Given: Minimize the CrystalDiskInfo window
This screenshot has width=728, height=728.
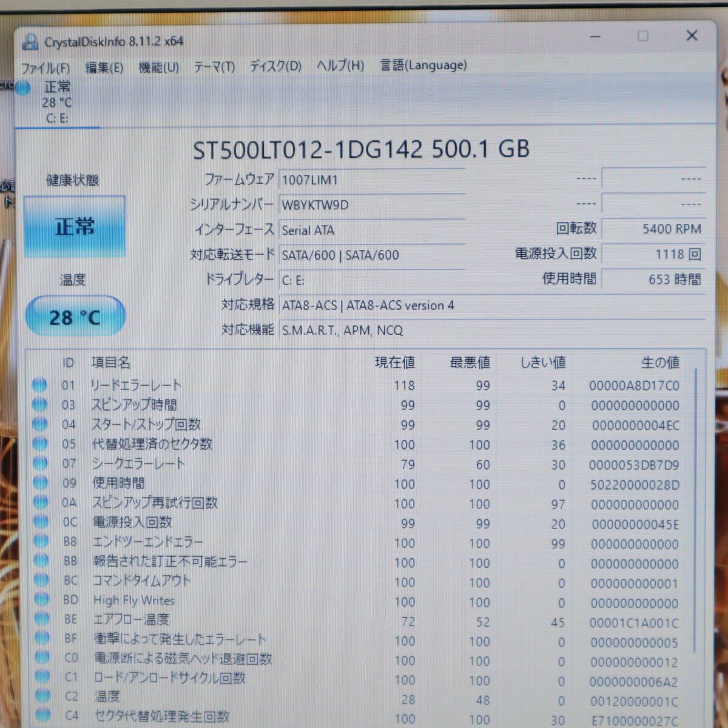Looking at the screenshot, I should (596, 37).
